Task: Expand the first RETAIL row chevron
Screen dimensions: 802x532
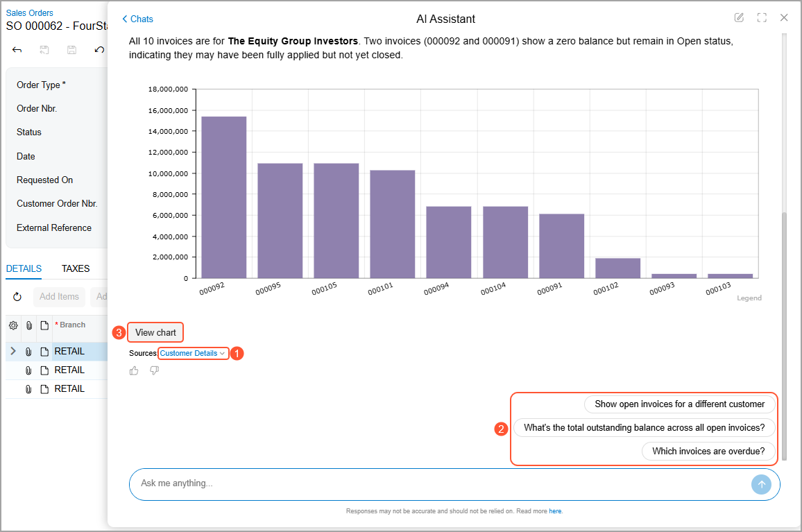Action: coord(13,351)
